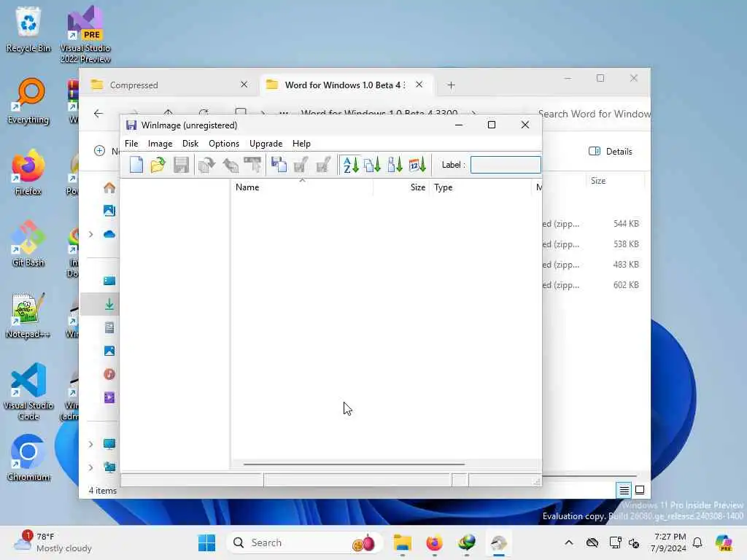Screen dimensions: 747x560
Task: Open Music in File Explorer sidebar
Action: [109, 374]
